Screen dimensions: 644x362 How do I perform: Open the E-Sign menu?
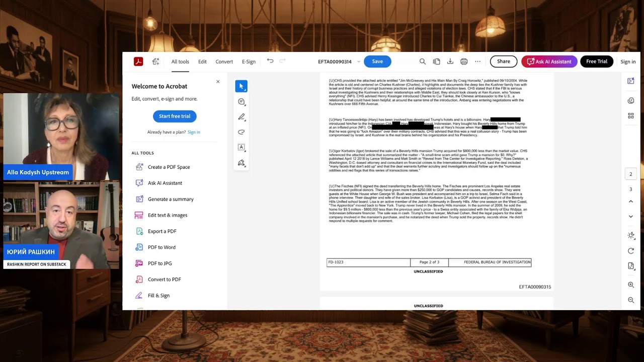coord(249,62)
